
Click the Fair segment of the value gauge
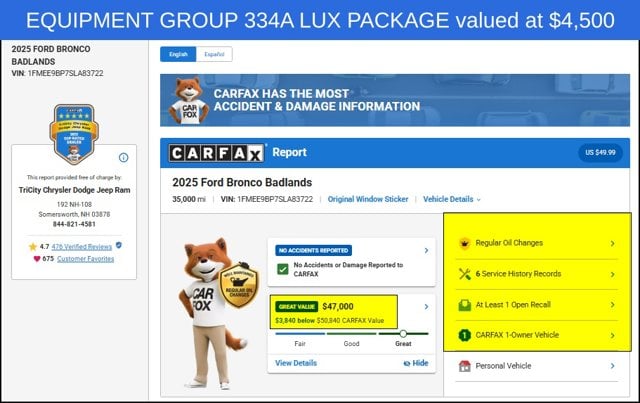point(300,334)
